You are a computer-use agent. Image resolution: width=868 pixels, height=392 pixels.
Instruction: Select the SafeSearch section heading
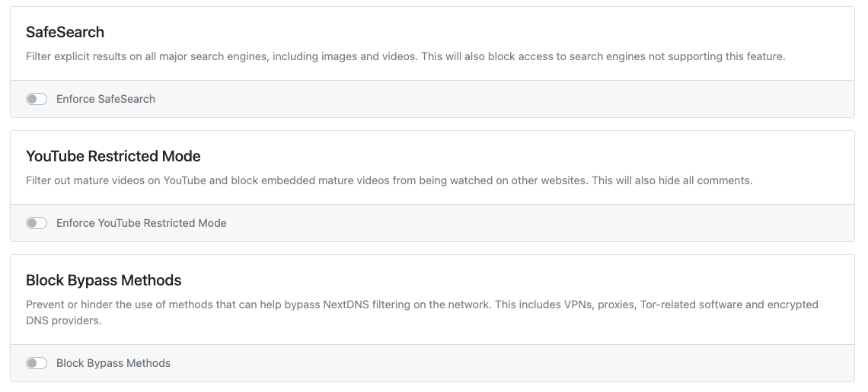pos(65,32)
